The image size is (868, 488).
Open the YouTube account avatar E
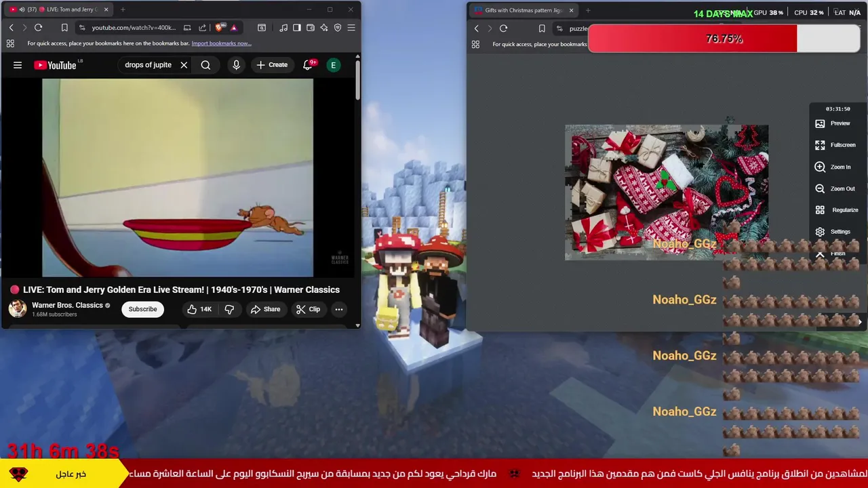click(333, 65)
